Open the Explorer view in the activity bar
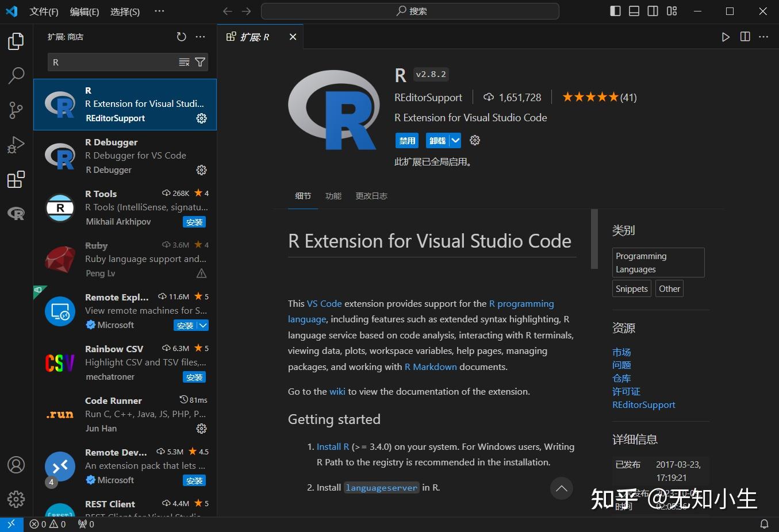The image size is (779, 532). click(16, 41)
